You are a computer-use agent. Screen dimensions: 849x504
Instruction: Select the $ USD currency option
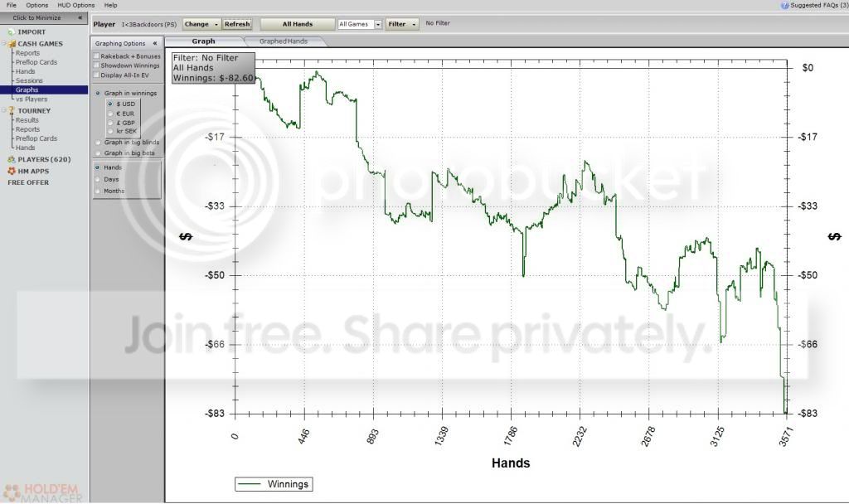click(110, 104)
